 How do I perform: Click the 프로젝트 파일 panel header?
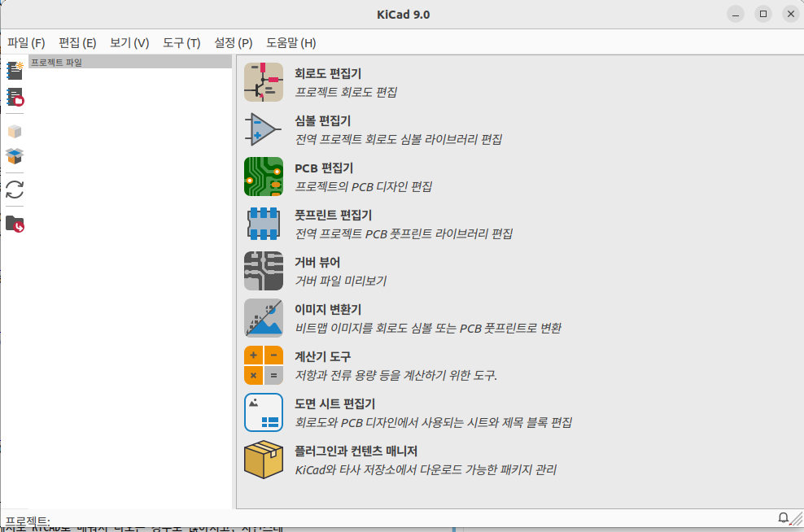(130, 62)
